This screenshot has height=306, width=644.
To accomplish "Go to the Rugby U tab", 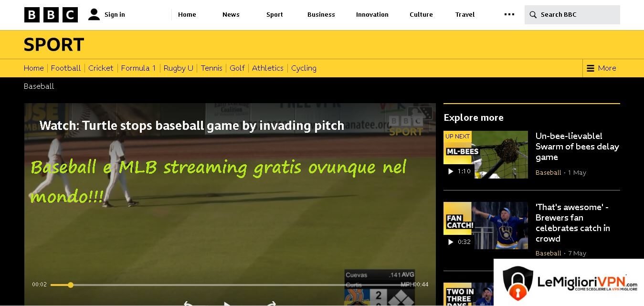I will tap(179, 68).
